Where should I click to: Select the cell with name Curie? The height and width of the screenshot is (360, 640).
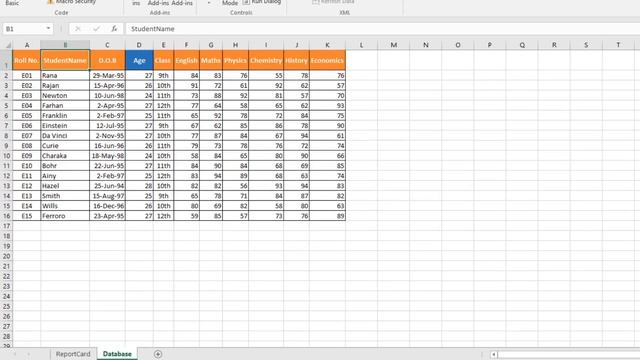pos(65,146)
